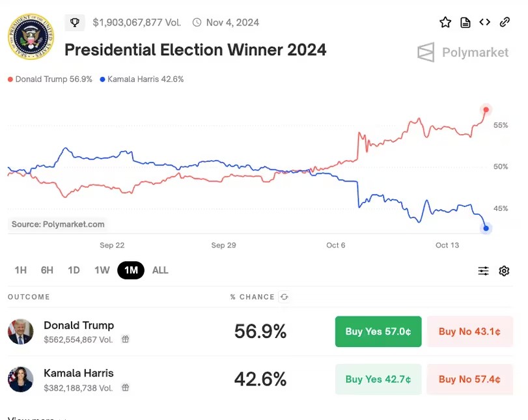Screen dimensions: 528x420
Task: Click red Donald Trump legend dot
Action: (x=10, y=79)
